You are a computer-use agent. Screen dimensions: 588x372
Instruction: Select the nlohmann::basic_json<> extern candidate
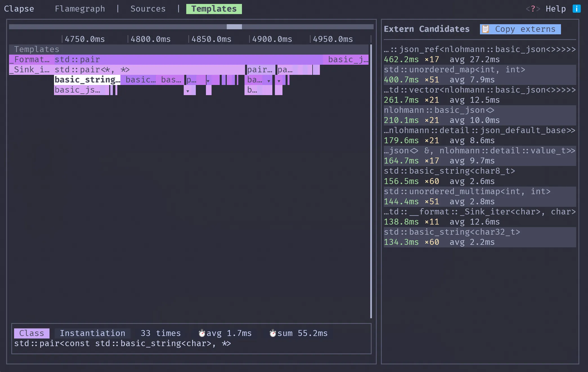[x=480, y=115]
